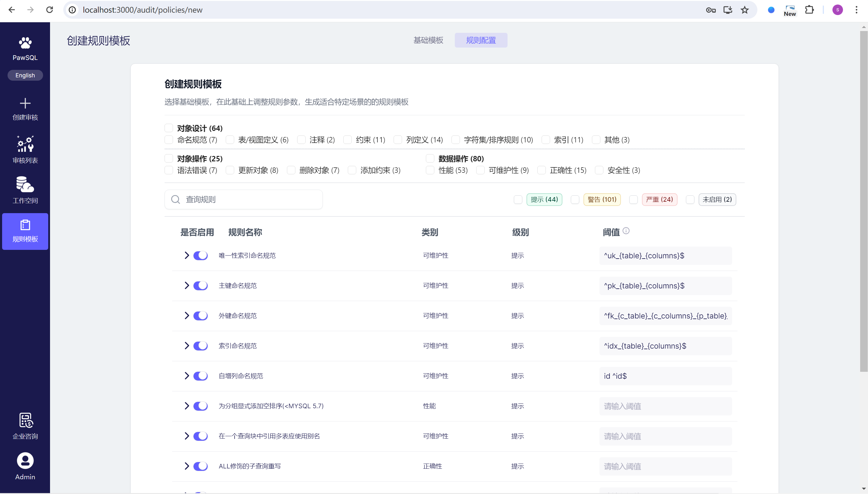This screenshot has height=494, width=868.
Task: Click the 阈值 info circle icon
Action: pyautogui.click(x=626, y=231)
